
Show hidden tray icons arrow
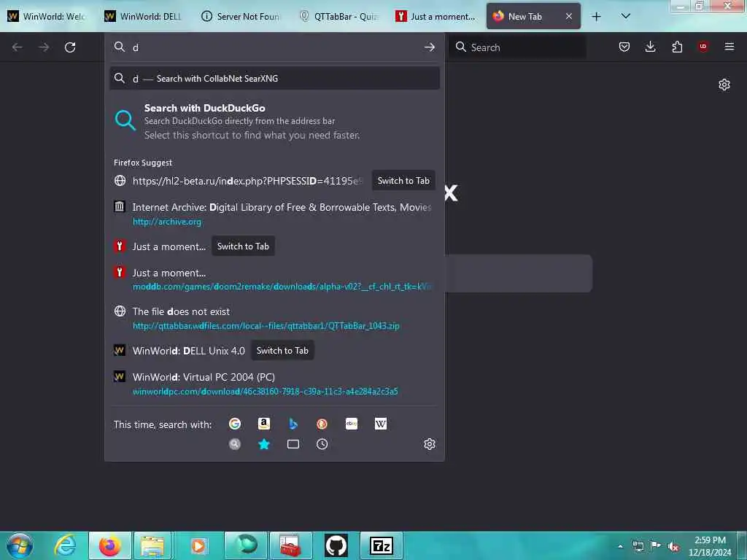tap(620, 547)
